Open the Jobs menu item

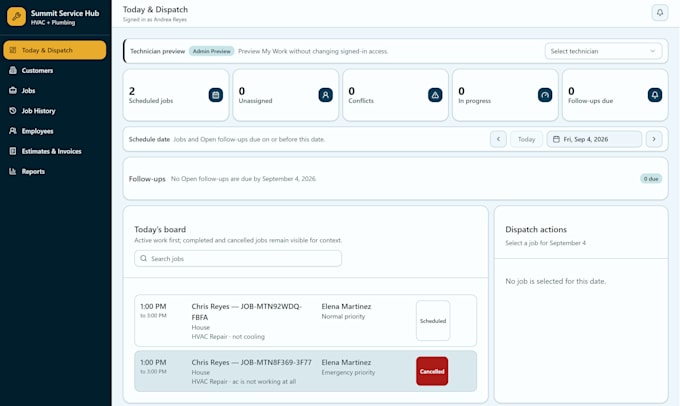[x=55, y=91]
